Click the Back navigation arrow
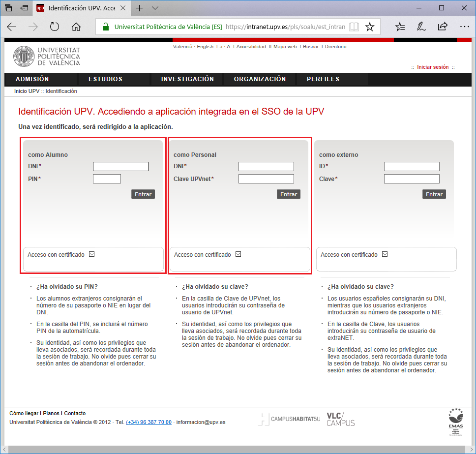Image resolution: width=476 pixels, height=454 pixels. tap(12, 27)
